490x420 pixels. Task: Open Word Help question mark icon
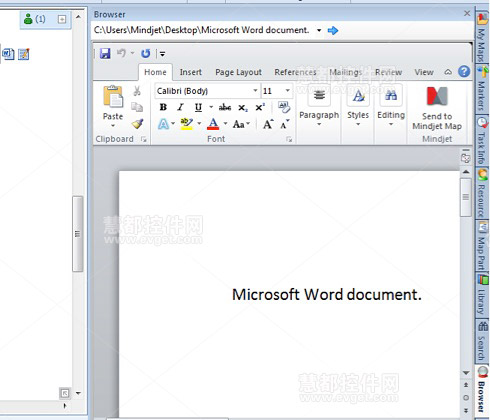pos(464,72)
